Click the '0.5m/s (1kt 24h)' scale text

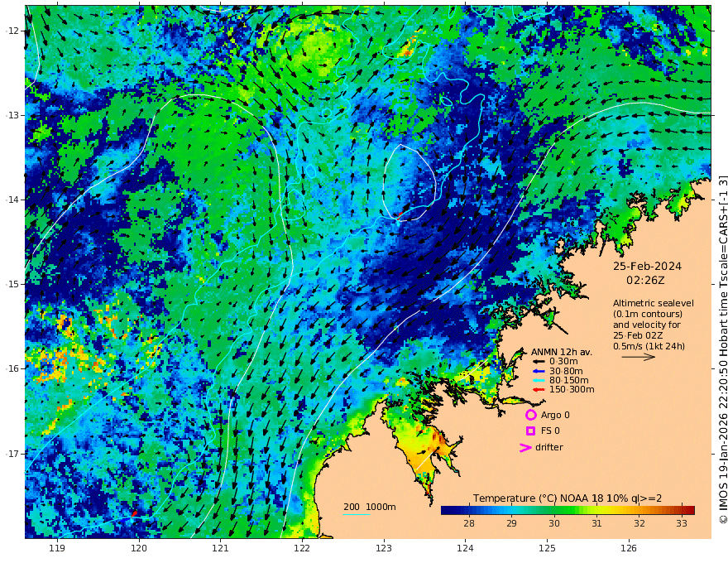coord(649,346)
